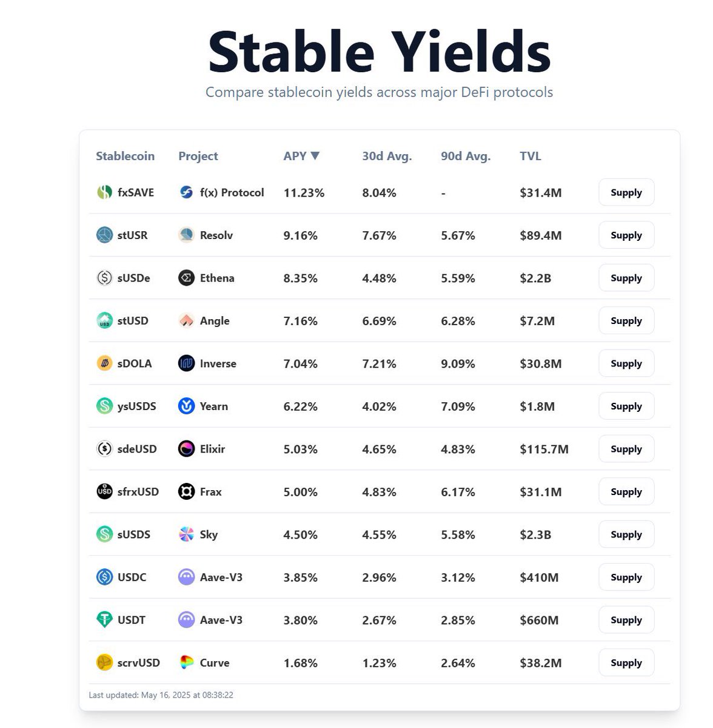The image size is (713, 728).
Task: Click Supply button for sUSDe Ethena
Action: [626, 278]
